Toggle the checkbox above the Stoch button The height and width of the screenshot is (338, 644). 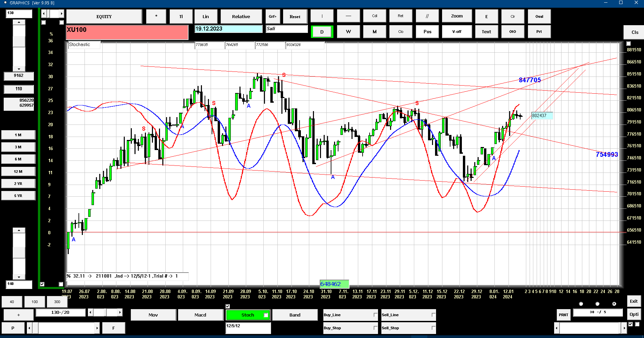tap(228, 306)
